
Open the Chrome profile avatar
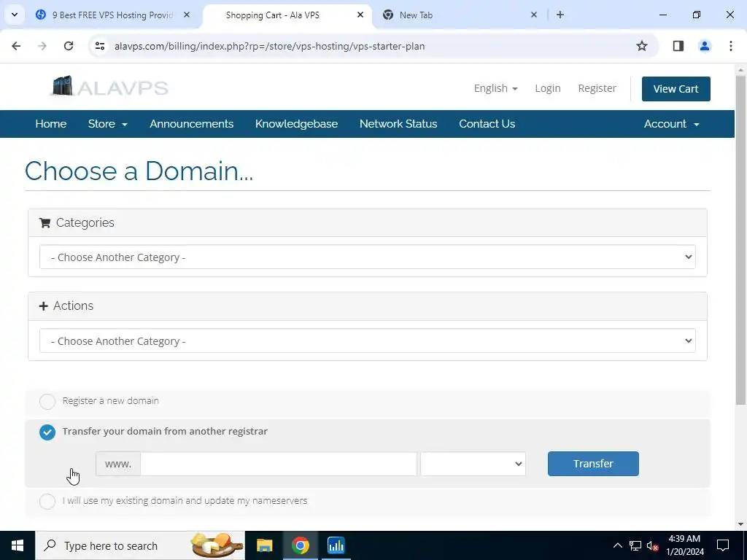[705, 46]
